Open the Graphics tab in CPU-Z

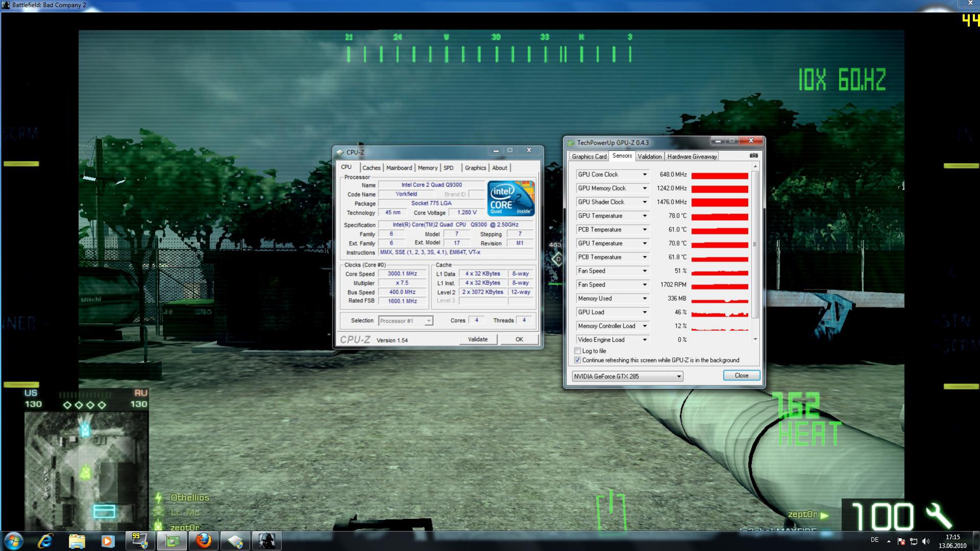pyautogui.click(x=475, y=168)
